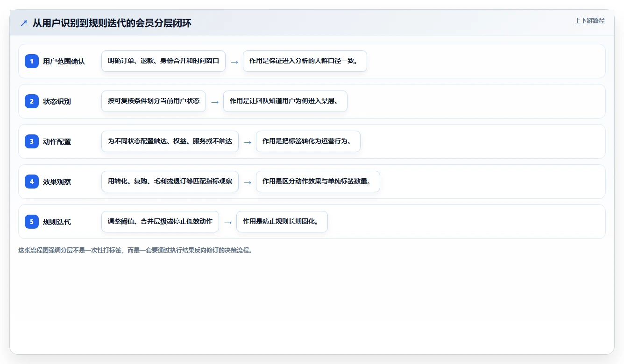Click the 状态识别 step label

(x=57, y=102)
